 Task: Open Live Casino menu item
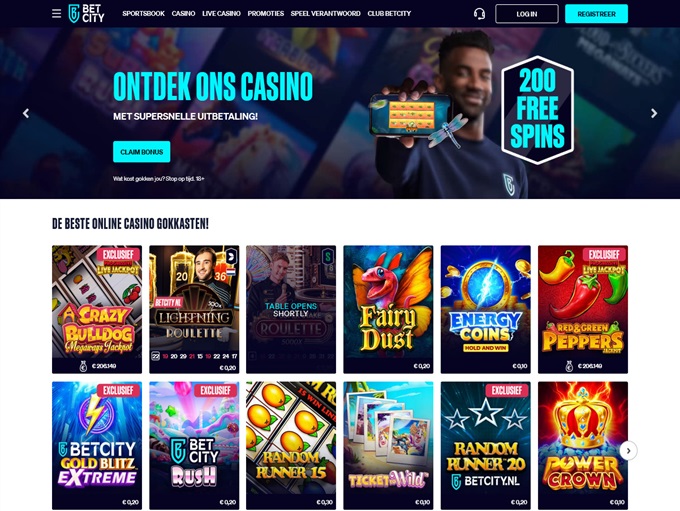221,13
